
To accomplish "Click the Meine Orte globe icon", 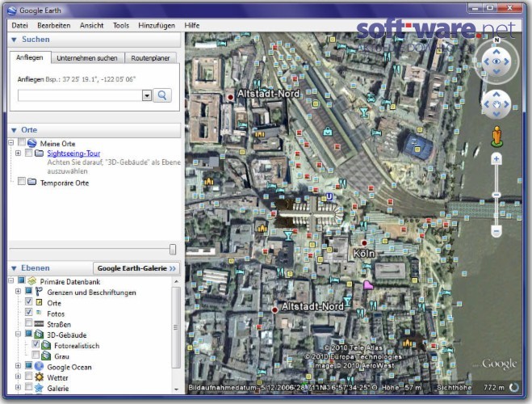I will [32, 143].
